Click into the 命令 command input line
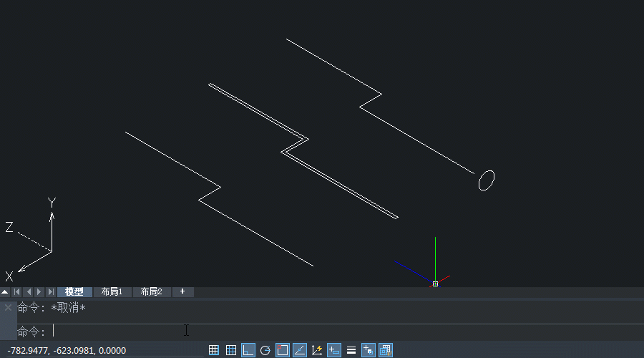This screenshot has height=358, width=644. pyautogui.click(x=286, y=332)
